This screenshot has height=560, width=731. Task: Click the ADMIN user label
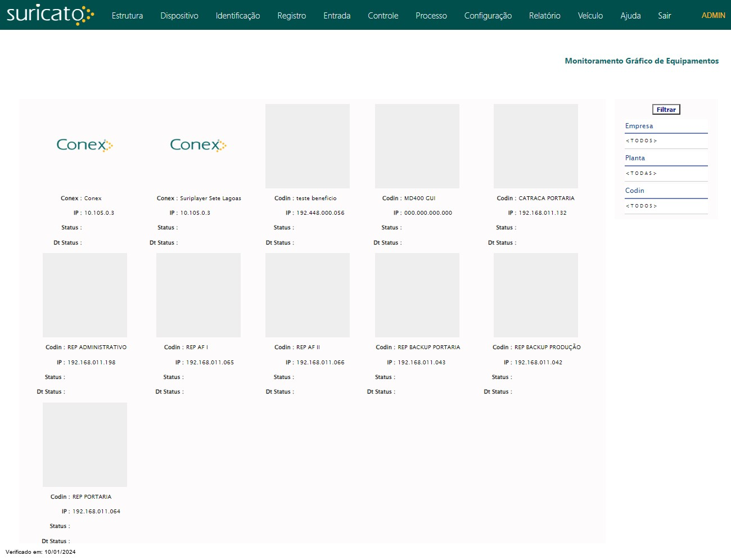713,16
